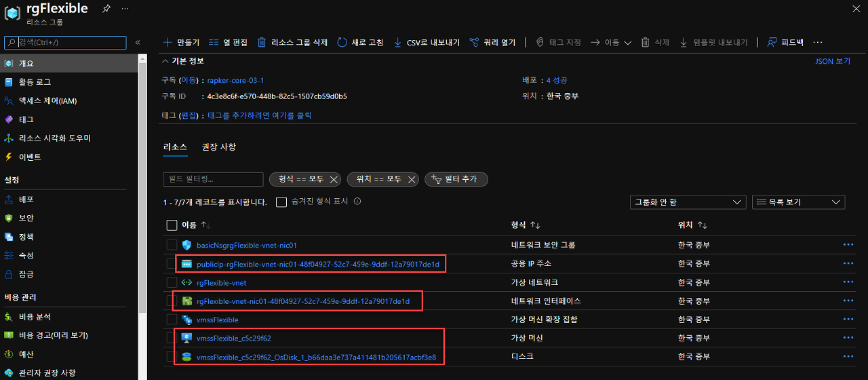Image resolution: width=868 pixels, height=380 pixels.
Task: Open the toolbar overflow ellipsis menu
Action: [x=817, y=42]
